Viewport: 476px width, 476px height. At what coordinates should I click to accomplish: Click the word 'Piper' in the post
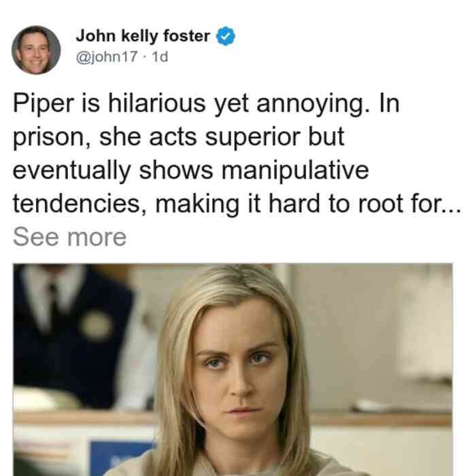click(44, 105)
